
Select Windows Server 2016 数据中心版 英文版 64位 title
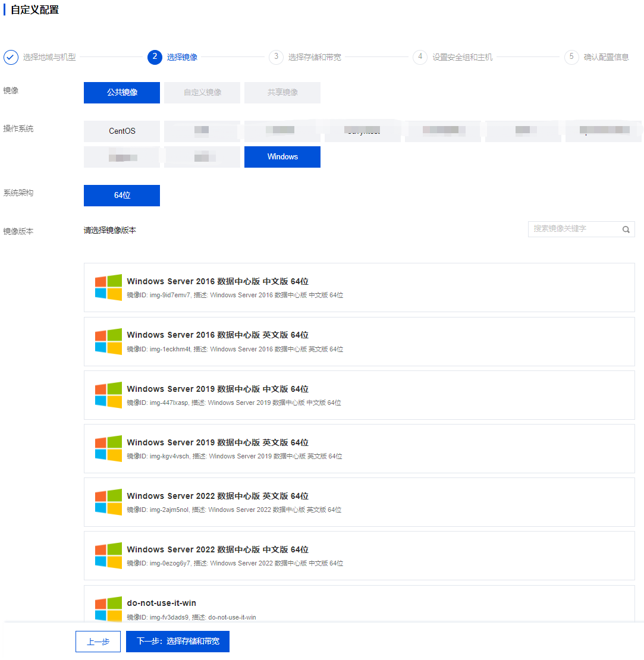218,335
